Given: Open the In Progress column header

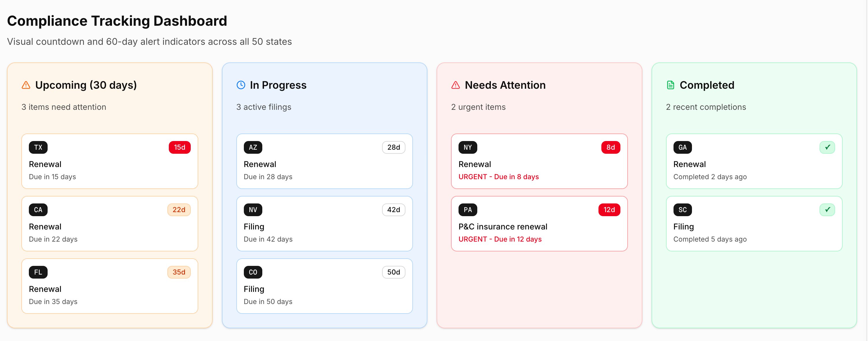Looking at the screenshot, I should (277, 85).
